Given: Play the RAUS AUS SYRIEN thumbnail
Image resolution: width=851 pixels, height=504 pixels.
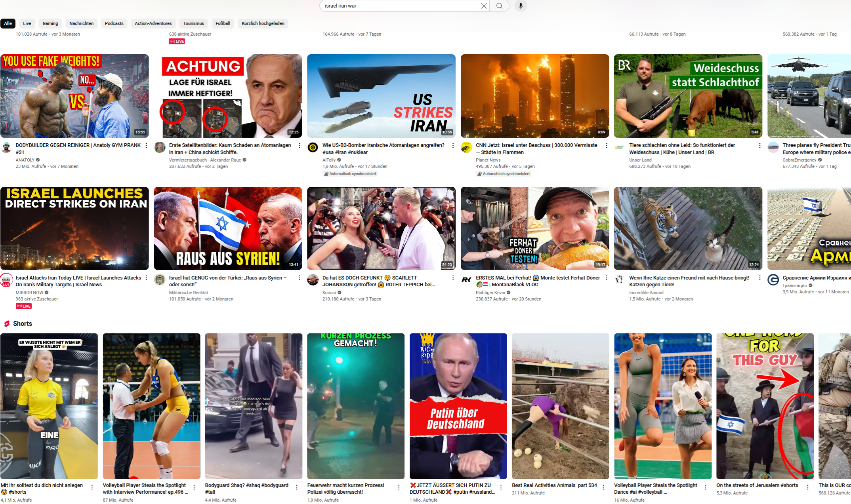Looking at the screenshot, I should pyautogui.click(x=228, y=228).
